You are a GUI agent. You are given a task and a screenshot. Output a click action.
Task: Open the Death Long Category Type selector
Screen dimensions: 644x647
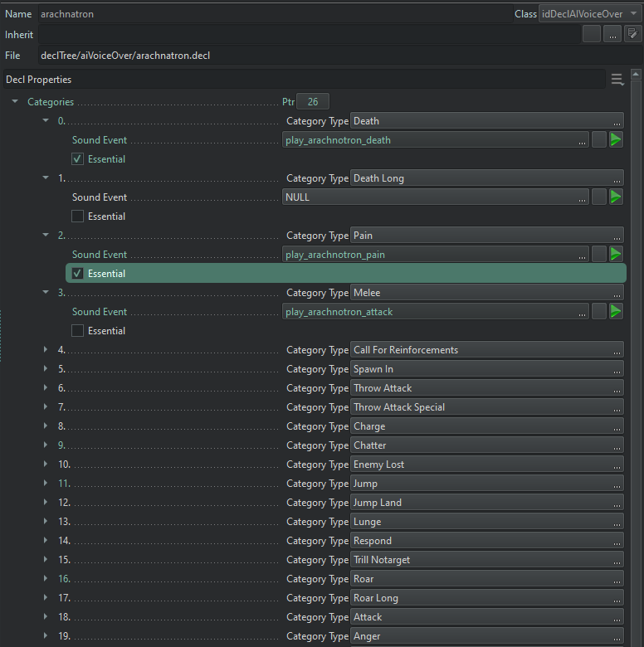point(486,178)
